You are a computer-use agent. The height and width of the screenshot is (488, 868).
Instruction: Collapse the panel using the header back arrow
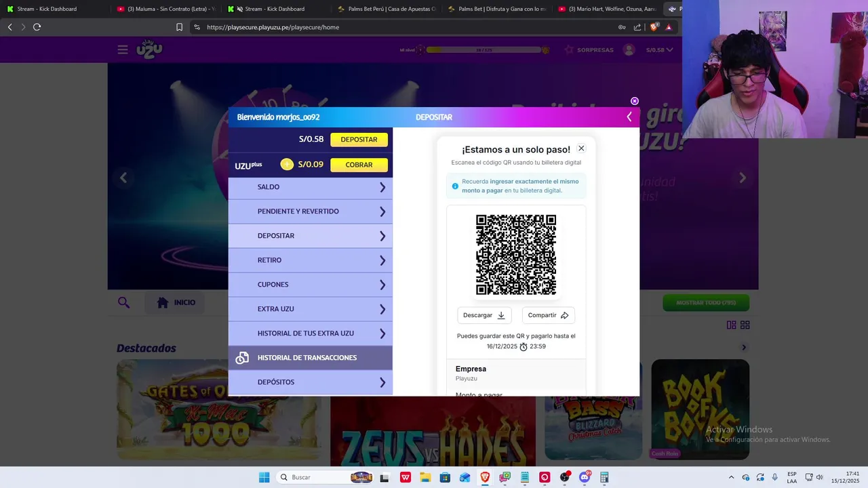point(629,117)
